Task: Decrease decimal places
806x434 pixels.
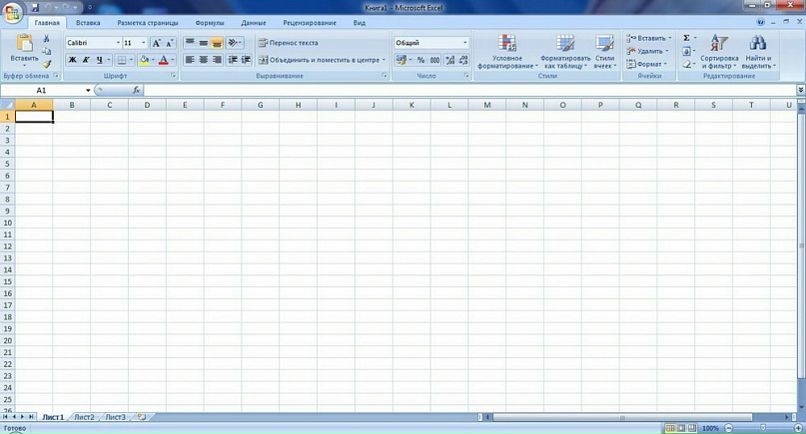Action: point(463,60)
